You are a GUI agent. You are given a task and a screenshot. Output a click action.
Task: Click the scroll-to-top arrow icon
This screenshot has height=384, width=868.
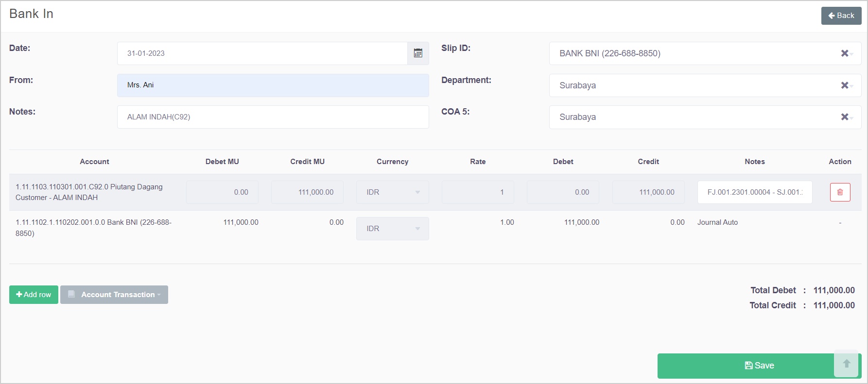coord(846,364)
